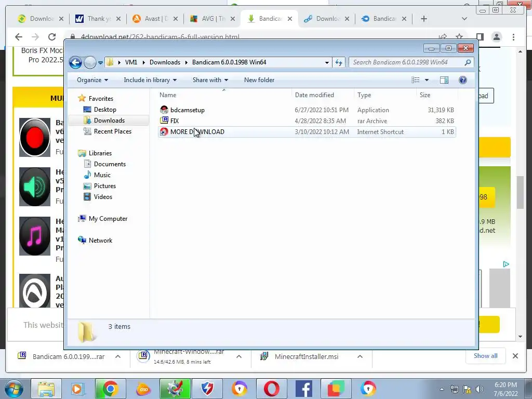
Task: Select Libraries in the navigation pane
Action: [x=100, y=153]
